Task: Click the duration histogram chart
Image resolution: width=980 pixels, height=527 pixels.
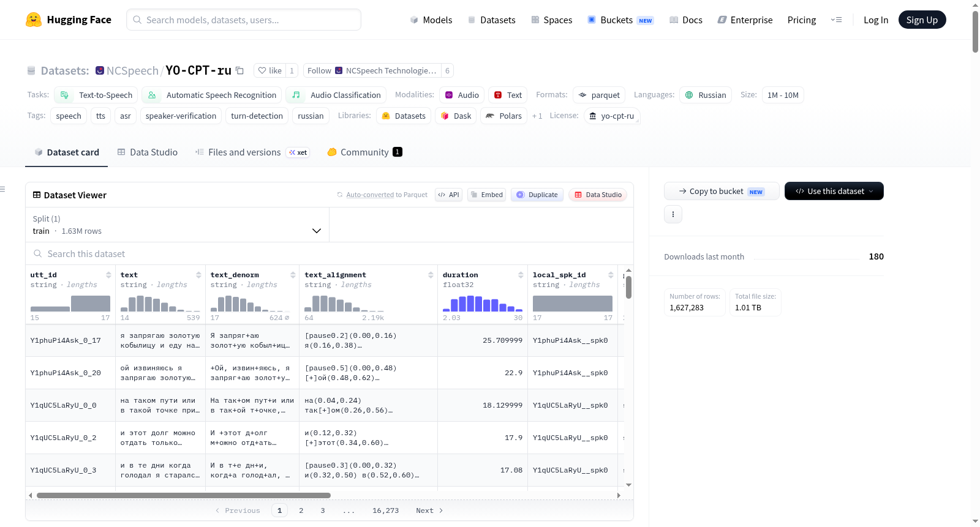Action: 483,304
